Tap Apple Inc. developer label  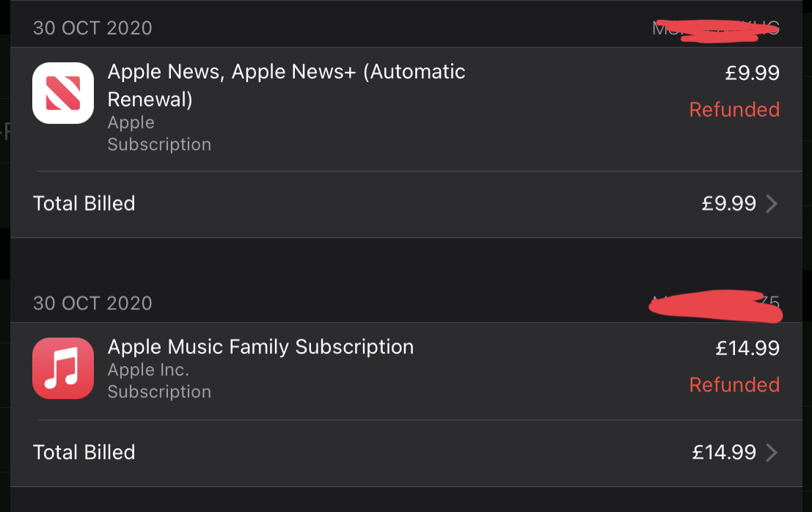click(148, 370)
